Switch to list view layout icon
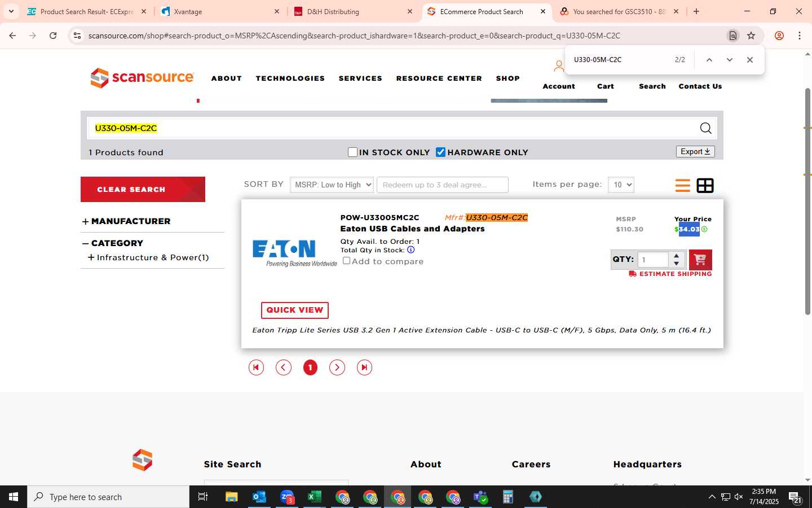This screenshot has width=812, height=508. pyautogui.click(x=682, y=185)
